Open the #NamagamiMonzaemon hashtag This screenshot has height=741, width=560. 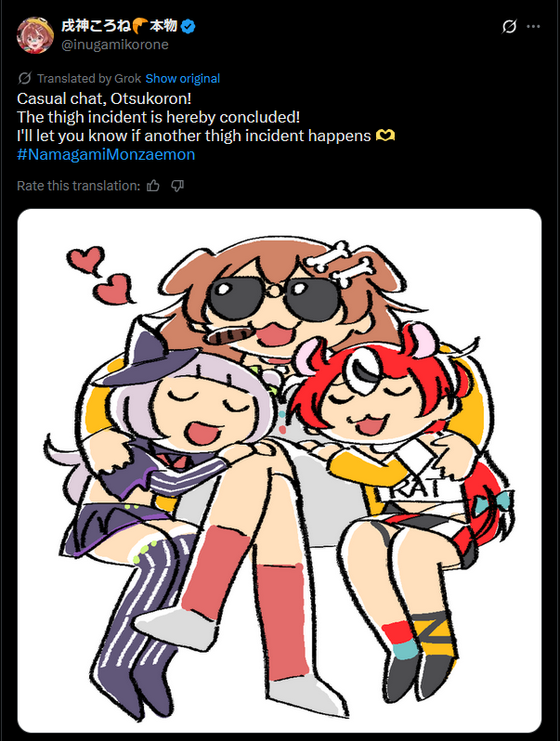[x=106, y=154]
